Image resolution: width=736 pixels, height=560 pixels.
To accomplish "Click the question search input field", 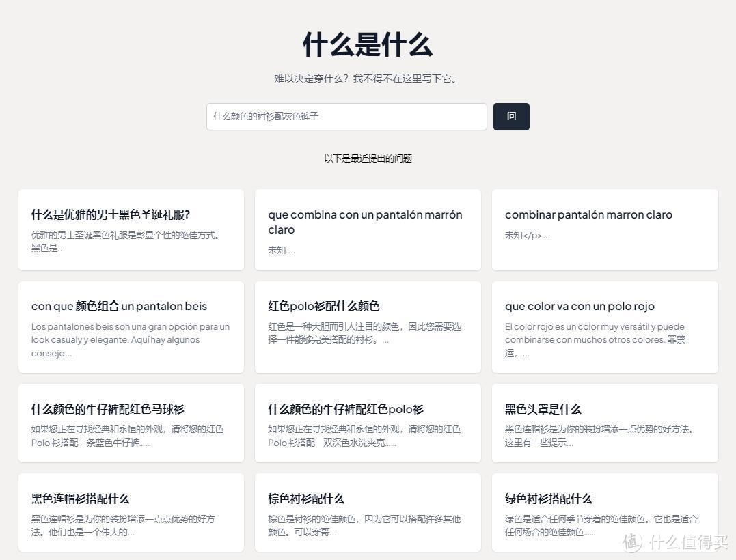I will (346, 116).
